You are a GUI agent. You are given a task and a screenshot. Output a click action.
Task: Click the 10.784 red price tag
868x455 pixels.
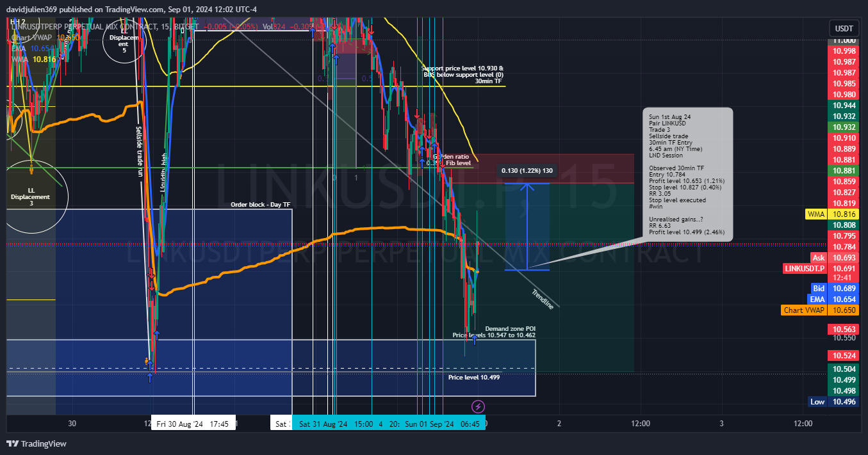tap(844, 246)
